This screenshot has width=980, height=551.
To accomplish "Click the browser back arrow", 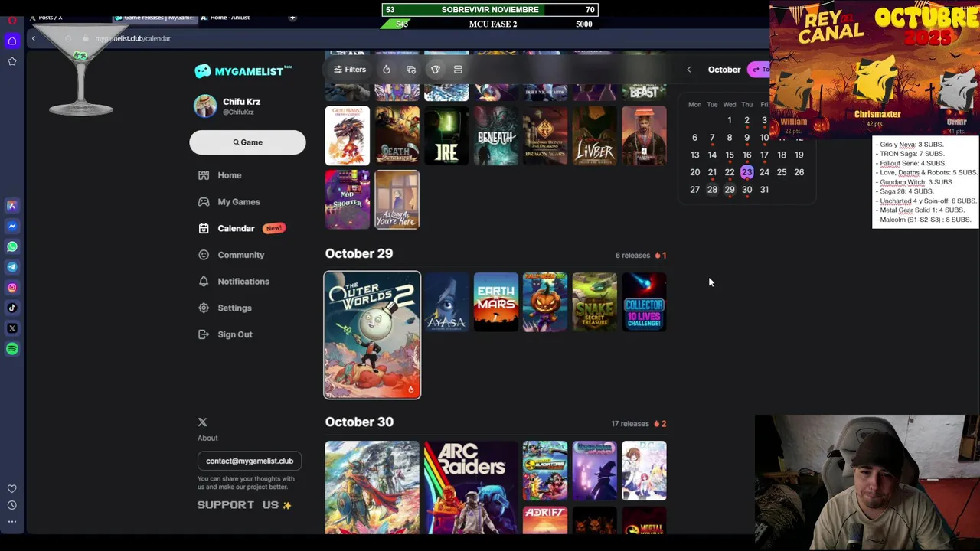I will 33,38.
